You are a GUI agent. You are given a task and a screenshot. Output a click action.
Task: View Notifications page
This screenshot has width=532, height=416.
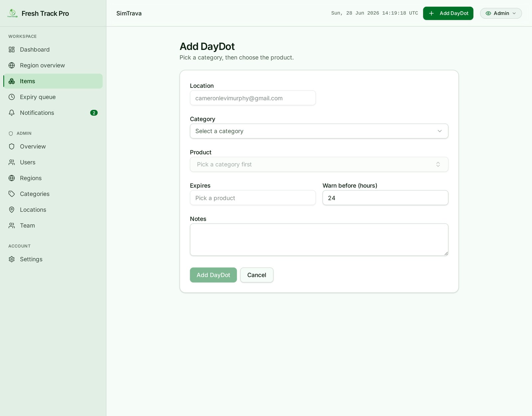(53, 113)
